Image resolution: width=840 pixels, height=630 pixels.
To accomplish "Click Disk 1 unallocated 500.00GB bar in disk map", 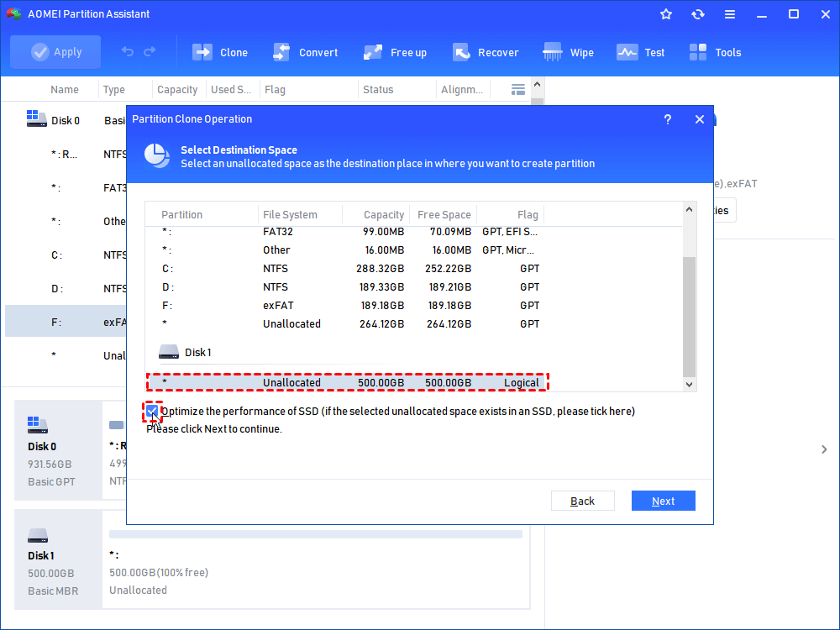I will tap(316, 534).
